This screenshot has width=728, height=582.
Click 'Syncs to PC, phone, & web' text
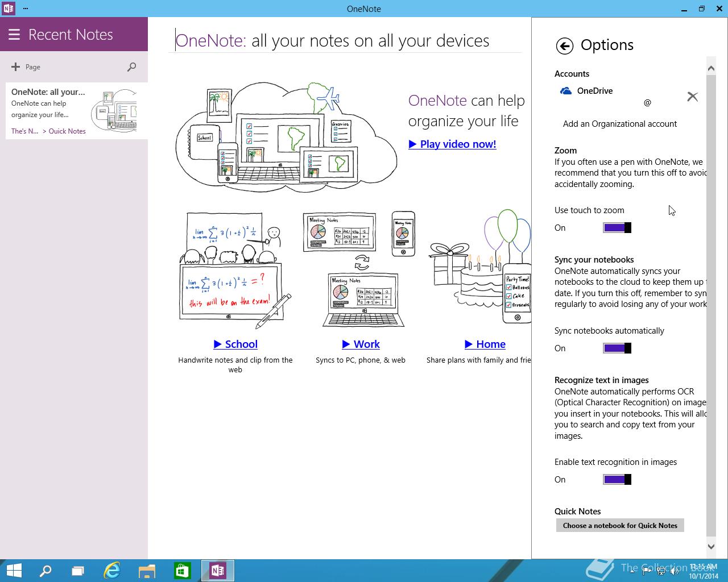point(361,360)
